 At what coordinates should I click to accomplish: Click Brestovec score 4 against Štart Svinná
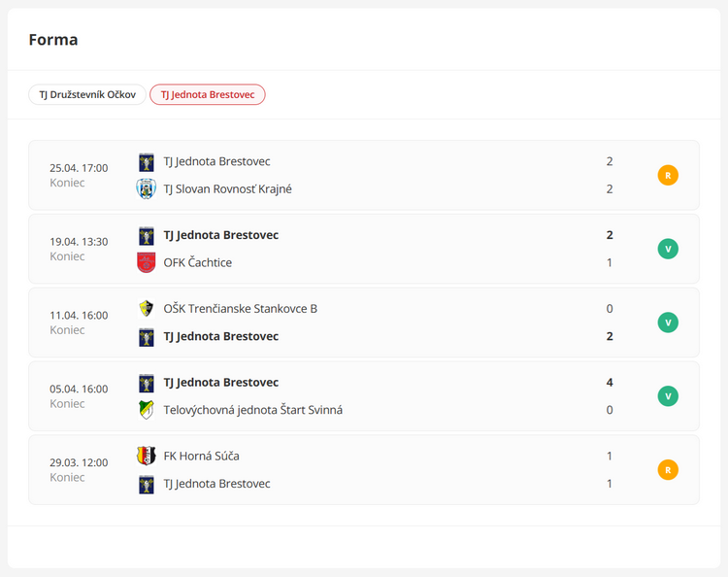(610, 383)
